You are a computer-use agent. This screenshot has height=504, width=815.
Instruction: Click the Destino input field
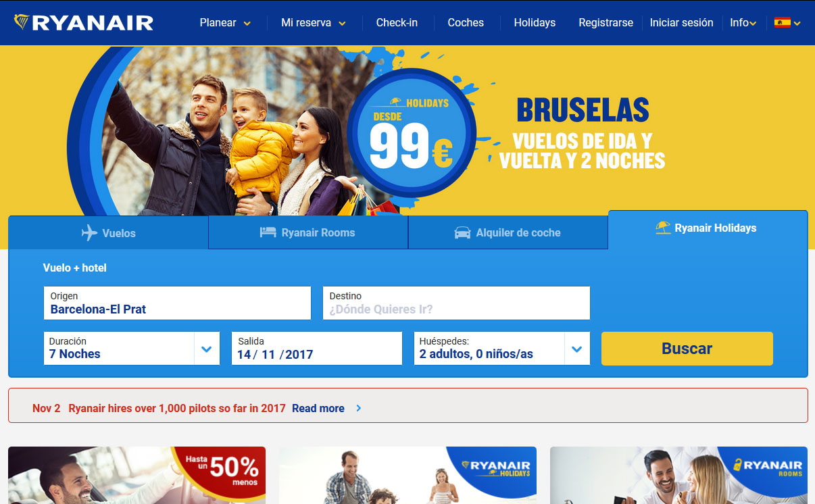456,303
